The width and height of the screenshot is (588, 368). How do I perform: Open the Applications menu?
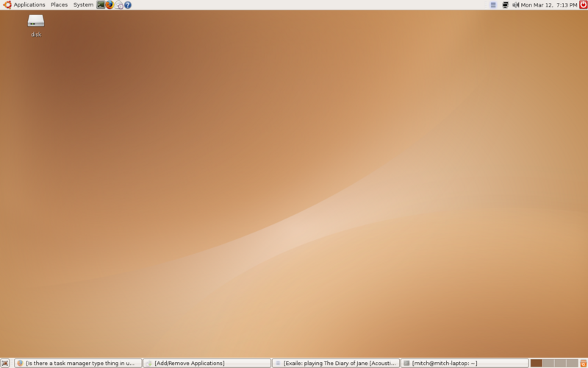pos(29,5)
